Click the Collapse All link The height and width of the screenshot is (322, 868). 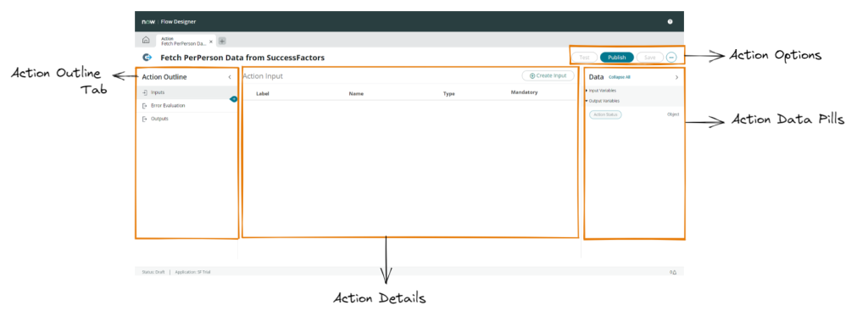point(620,77)
